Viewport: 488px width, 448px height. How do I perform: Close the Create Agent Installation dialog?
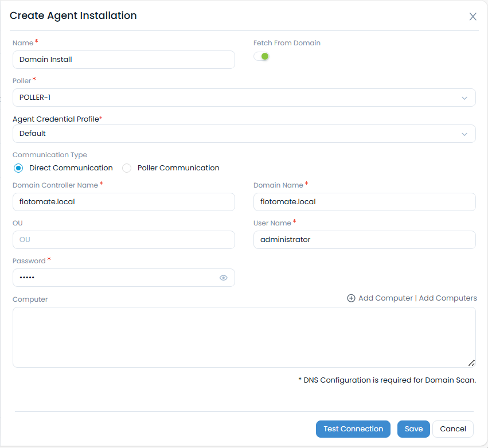tap(473, 16)
